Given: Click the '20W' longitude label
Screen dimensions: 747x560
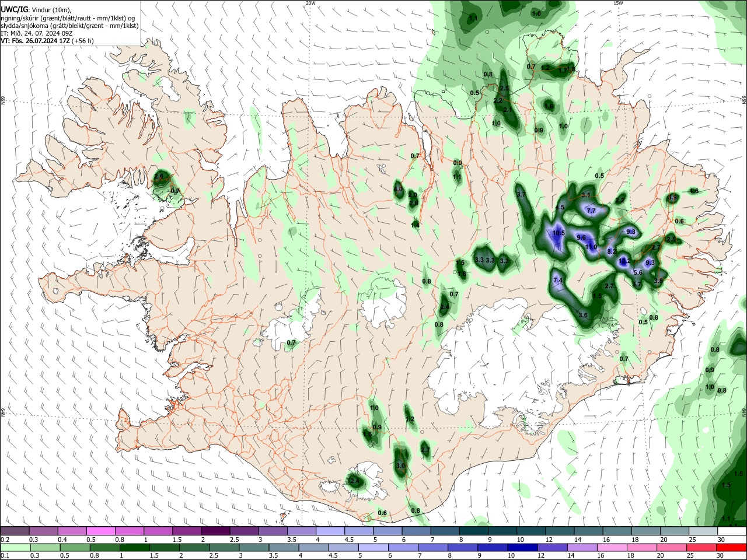Looking at the screenshot, I should pyautogui.click(x=310, y=3).
